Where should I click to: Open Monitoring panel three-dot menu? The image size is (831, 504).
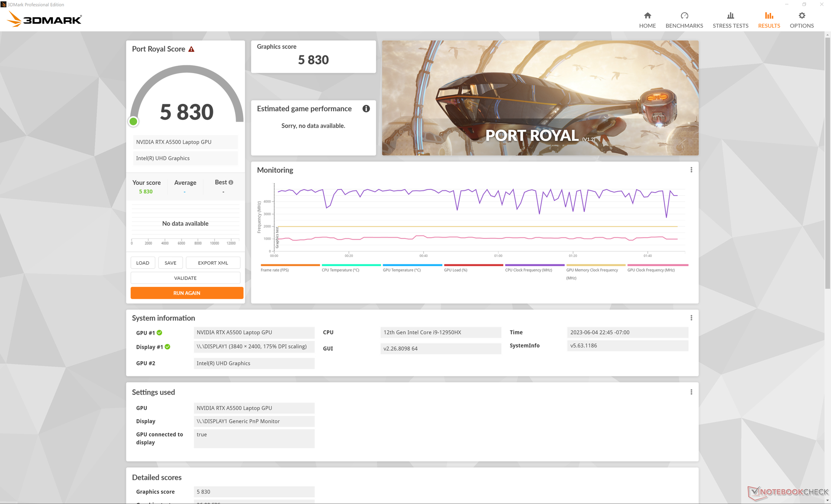[x=691, y=170]
